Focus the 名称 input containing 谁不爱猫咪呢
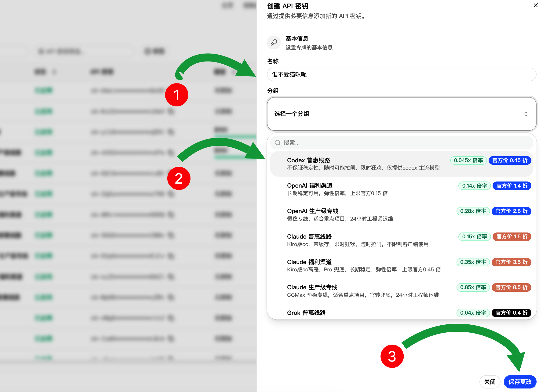The width and height of the screenshot is (541, 392). click(x=402, y=75)
